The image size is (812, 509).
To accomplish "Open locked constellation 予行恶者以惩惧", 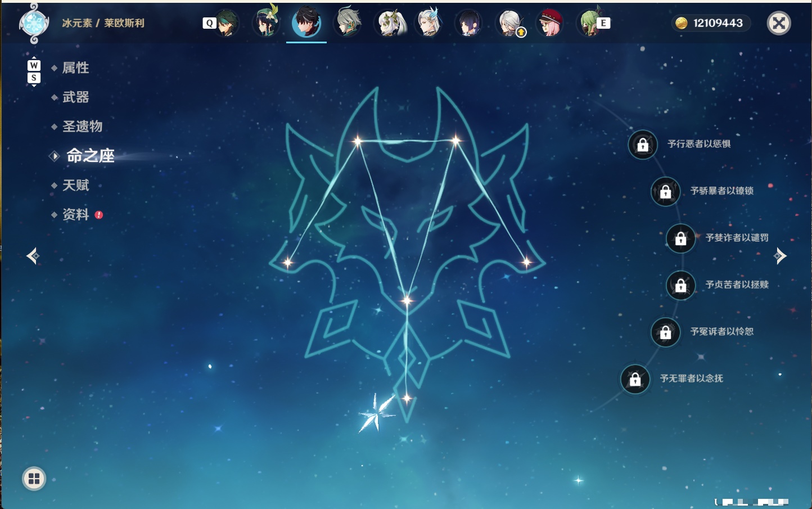I will [x=643, y=145].
